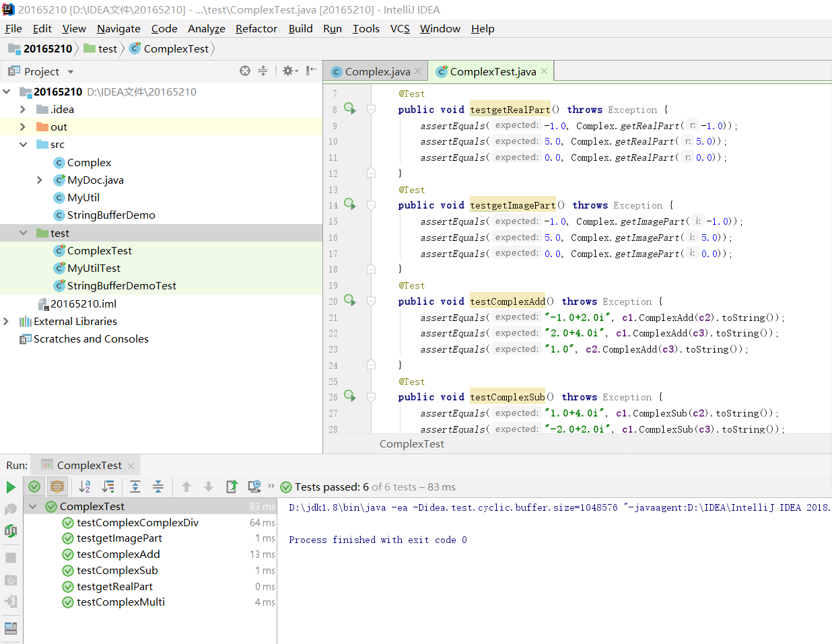Viewport: 832px width, 644px height.
Task: Run testgetImagePart via gutter icon
Action: [349, 204]
